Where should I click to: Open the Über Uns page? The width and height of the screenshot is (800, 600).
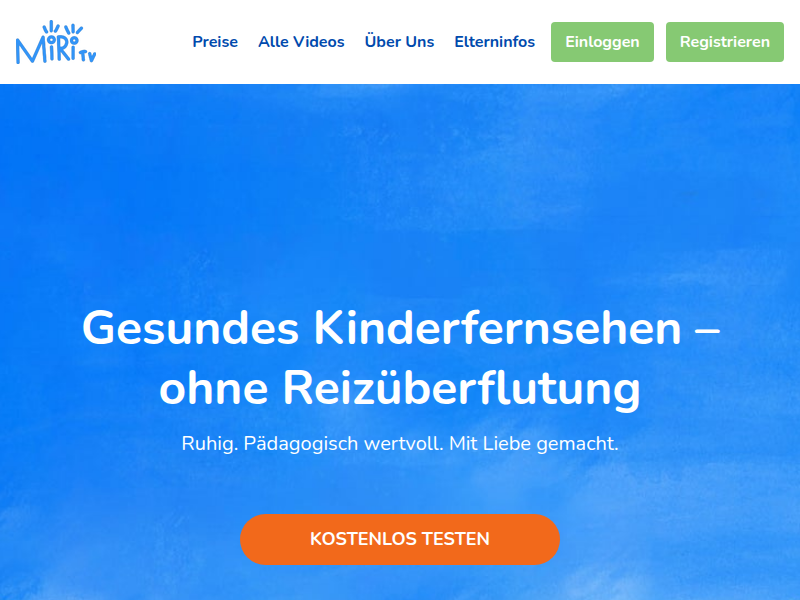[x=399, y=41]
